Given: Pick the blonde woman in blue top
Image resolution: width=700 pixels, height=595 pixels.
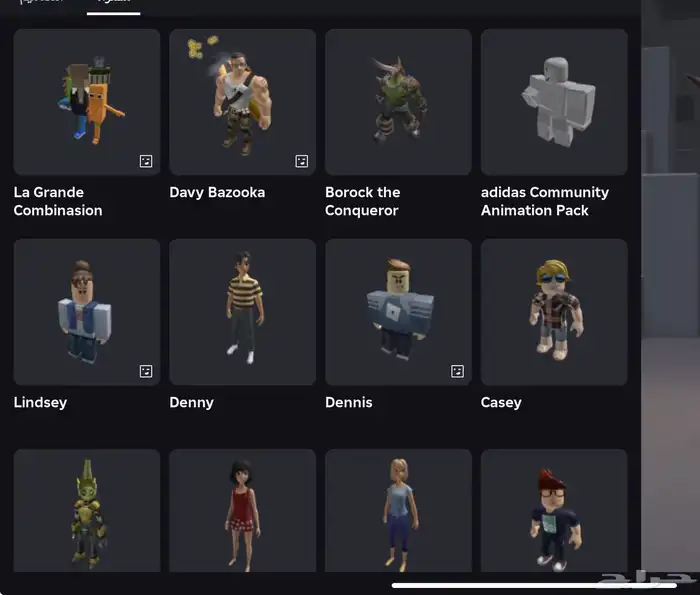Looking at the screenshot, I should [398, 511].
